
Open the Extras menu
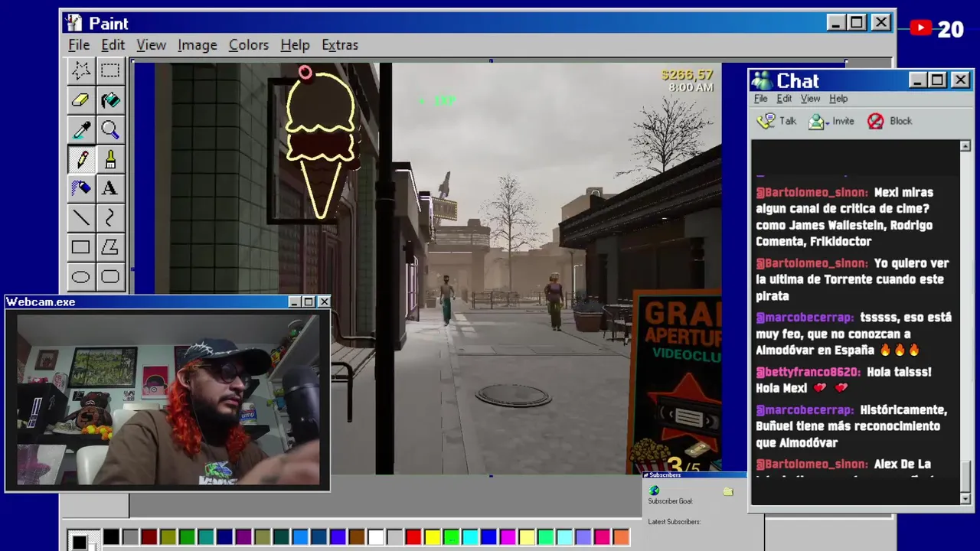coord(340,45)
